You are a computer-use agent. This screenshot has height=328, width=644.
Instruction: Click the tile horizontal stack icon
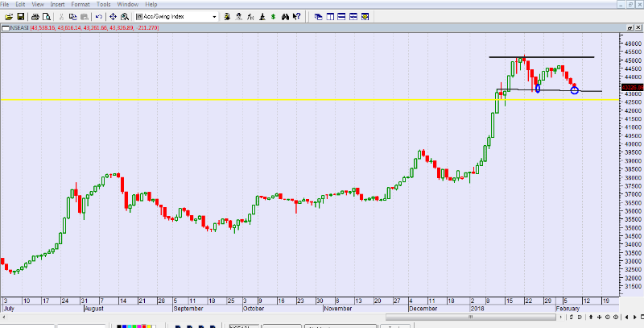pyautogui.click(x=341, y=17)
